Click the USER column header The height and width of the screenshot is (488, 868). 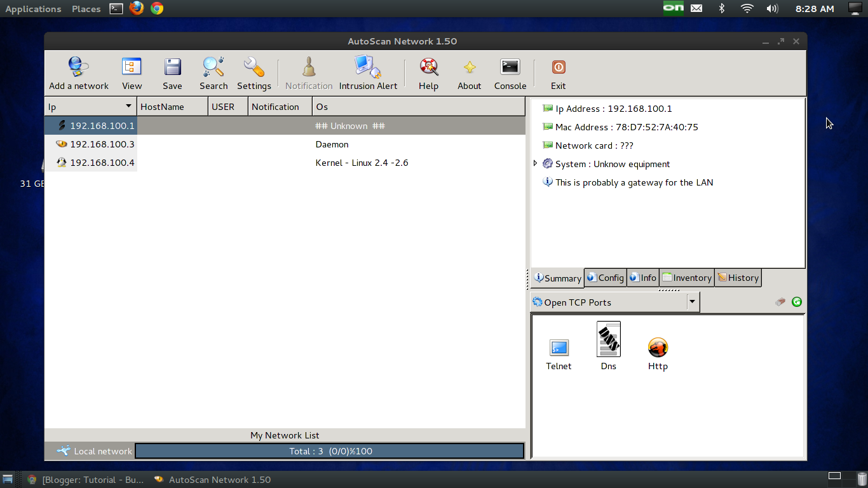point(227,107)
